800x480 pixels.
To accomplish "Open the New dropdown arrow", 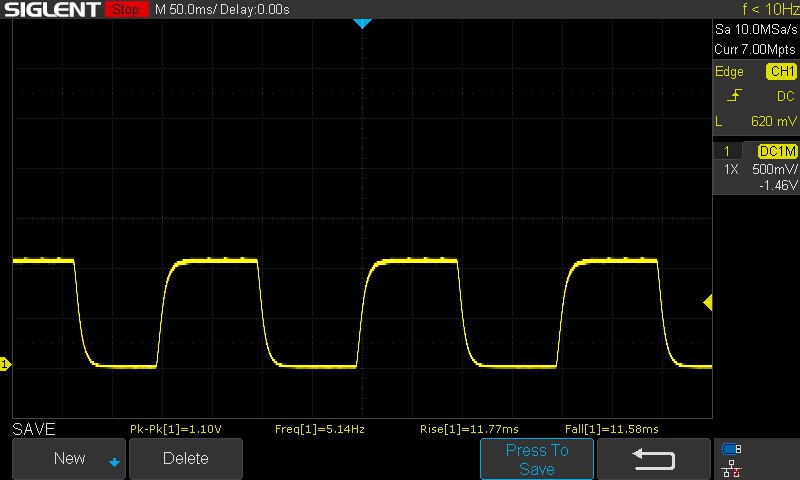I will tap(114, 462).
